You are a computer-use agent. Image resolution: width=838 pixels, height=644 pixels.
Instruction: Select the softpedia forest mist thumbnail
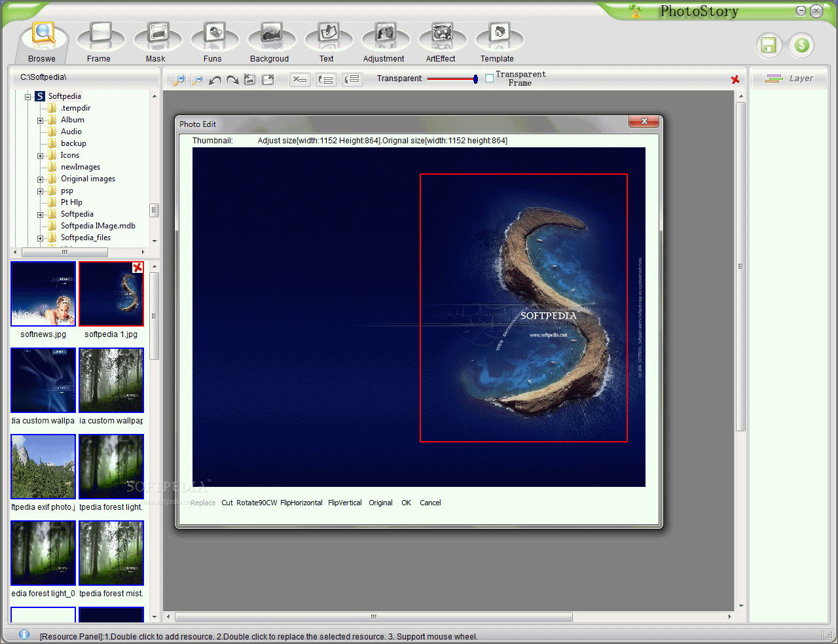tap(111, 553)
